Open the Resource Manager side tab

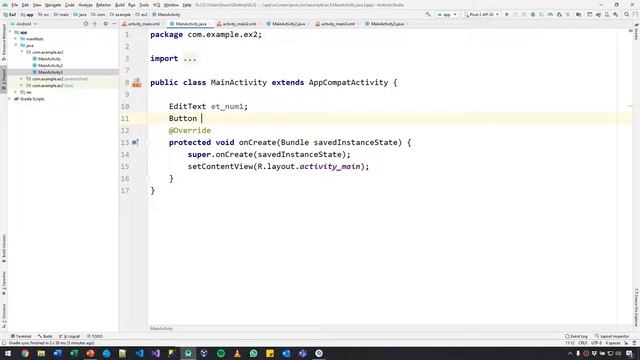pos(4,43)
